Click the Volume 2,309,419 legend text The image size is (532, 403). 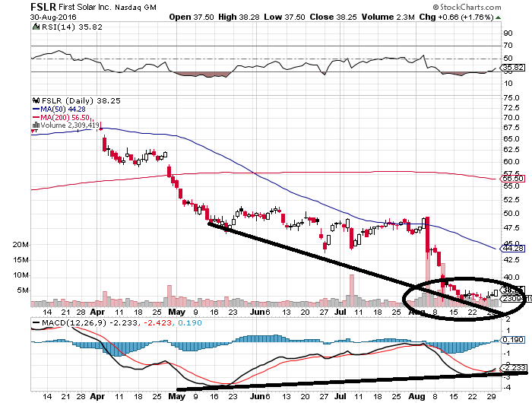click(x=70, y=125)
